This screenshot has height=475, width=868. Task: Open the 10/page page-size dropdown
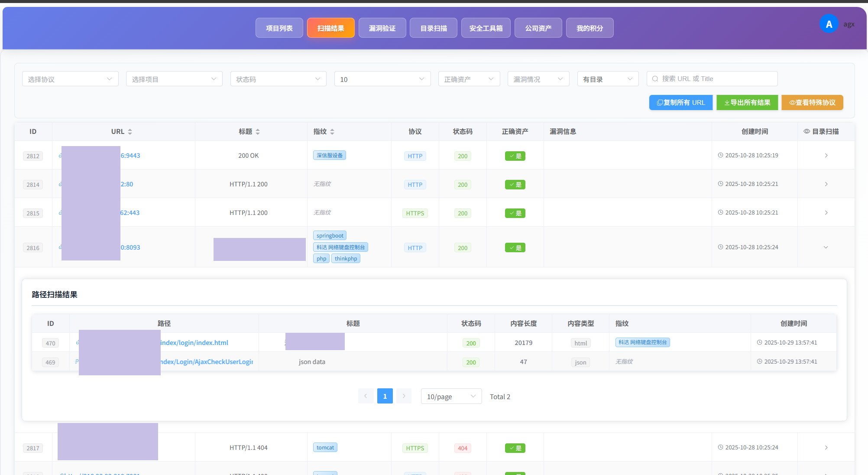coord(451,396)
